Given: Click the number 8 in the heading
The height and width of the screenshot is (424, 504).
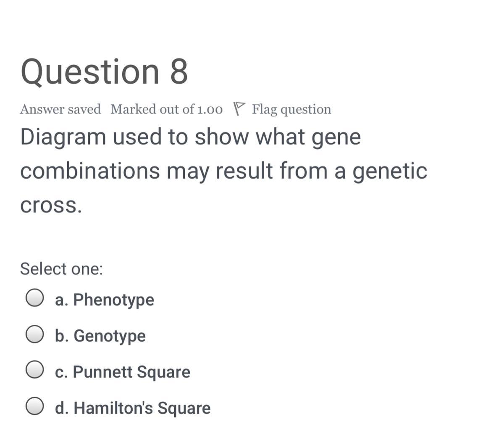Looking at the screenshot, I should [179, 71].
